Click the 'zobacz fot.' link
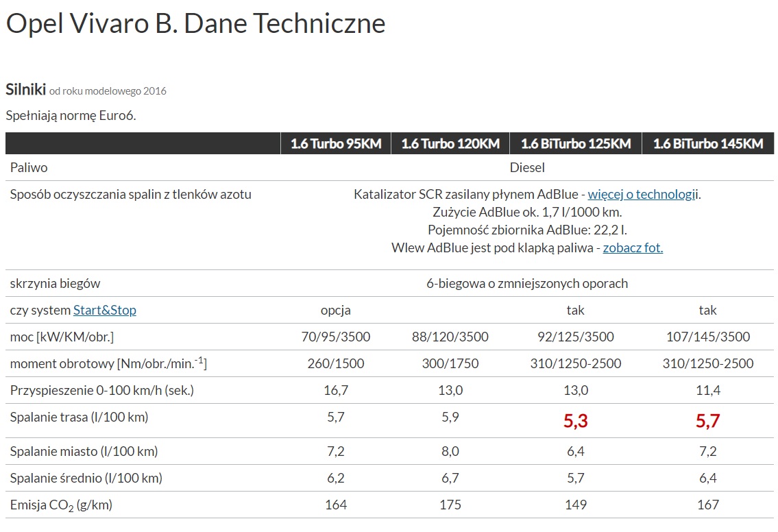 pyautogui.click(x=633, y=247)
